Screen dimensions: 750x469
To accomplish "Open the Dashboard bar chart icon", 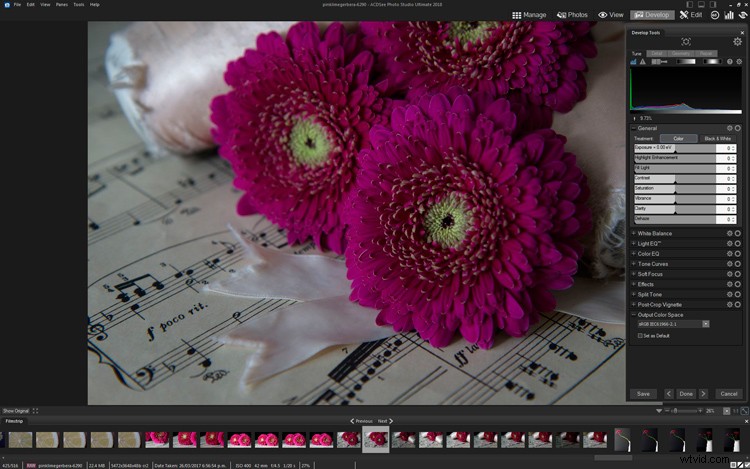I will coord(729,15).
